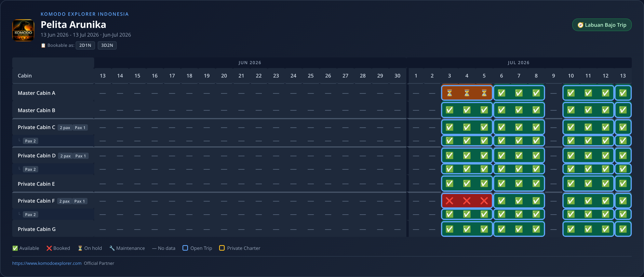Click the Maintenance legend wrench icon
Image resolution: width=644 pixels, height=277 pixels.
112,248
